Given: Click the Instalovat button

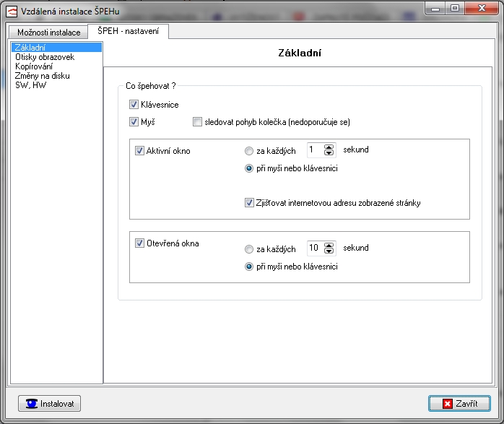Looking at the screenshot, I should [49, 404].
